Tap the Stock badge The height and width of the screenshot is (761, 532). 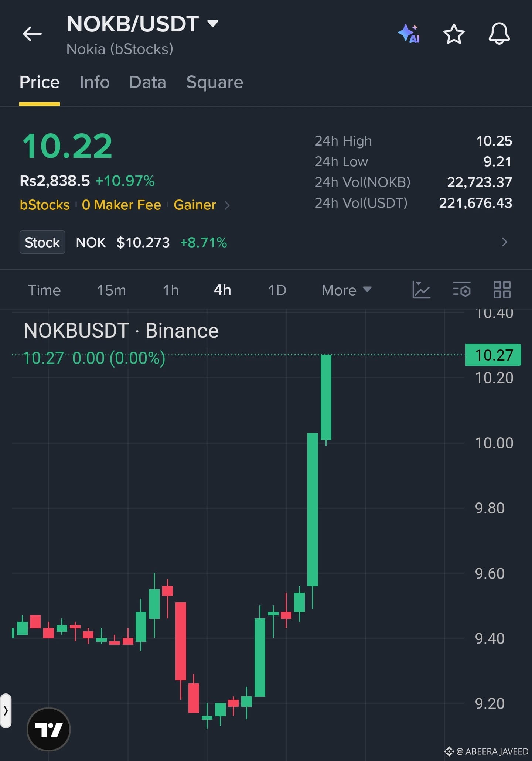pos(42,242)
